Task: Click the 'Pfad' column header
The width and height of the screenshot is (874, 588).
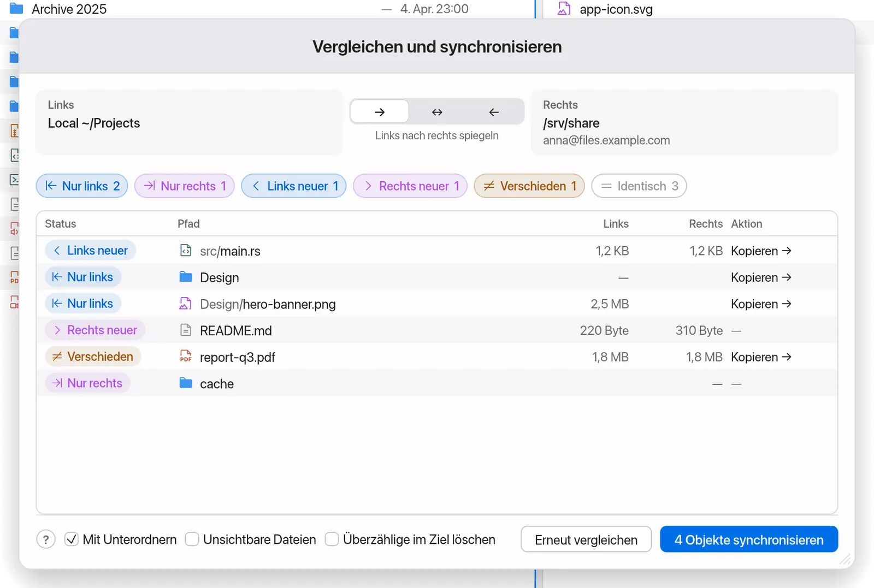Action: click(188, 224)
